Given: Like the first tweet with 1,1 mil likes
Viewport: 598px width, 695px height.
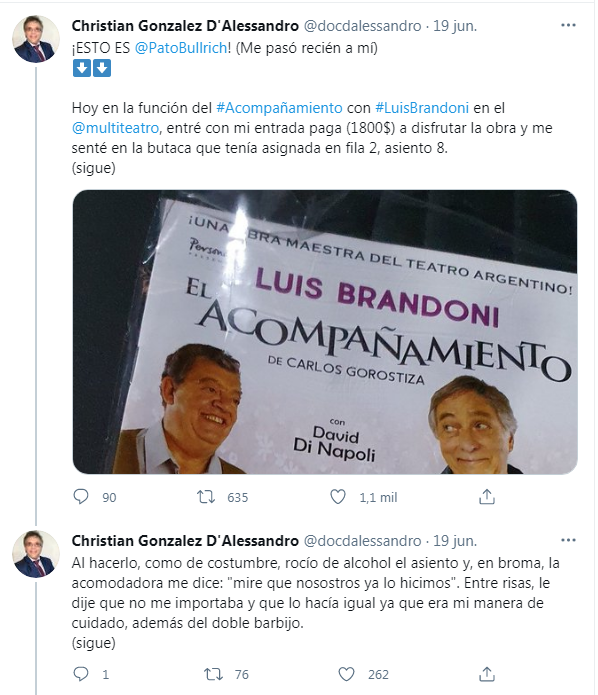Looking at the screenshot, I should (338, 497).
